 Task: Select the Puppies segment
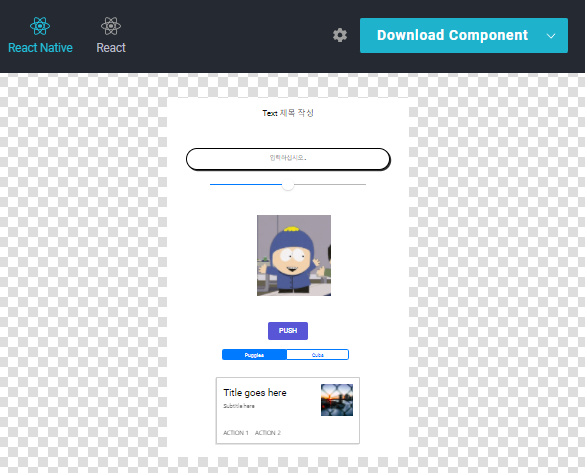(254, 355)
